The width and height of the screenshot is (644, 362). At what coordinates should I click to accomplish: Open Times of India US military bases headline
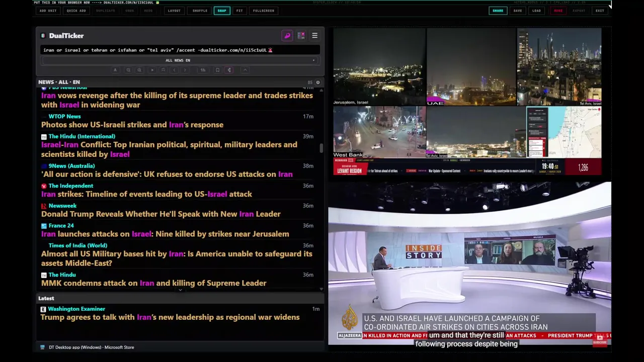[177, 258]
